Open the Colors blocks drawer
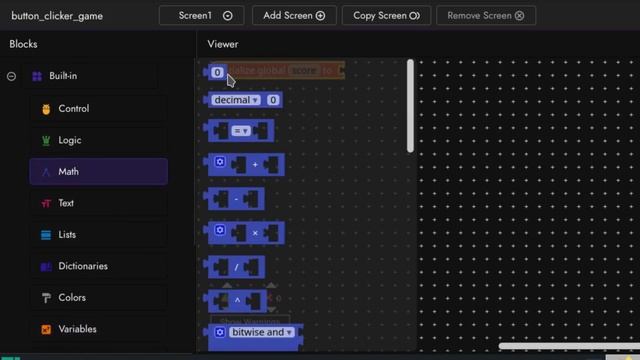Screen dimensions: 640x360 pyautogui.click(x=98, y=297)
